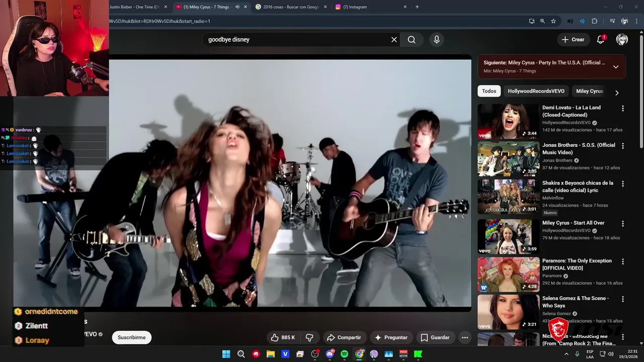Click the Guardar save button
Image resolution: width=644 pixels, height=362 pixels.
[x=435, y=337]
